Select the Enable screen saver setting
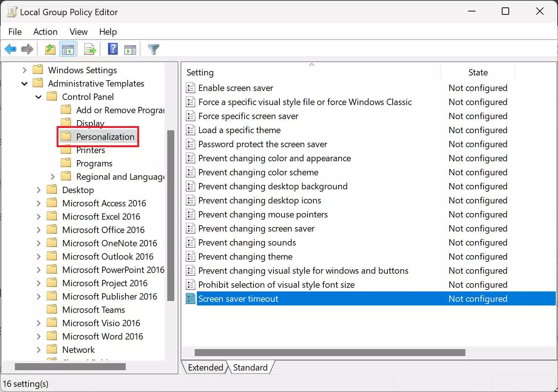Viewport: 558px width, 392px height. pyautogui.click(x=236, y=88)
